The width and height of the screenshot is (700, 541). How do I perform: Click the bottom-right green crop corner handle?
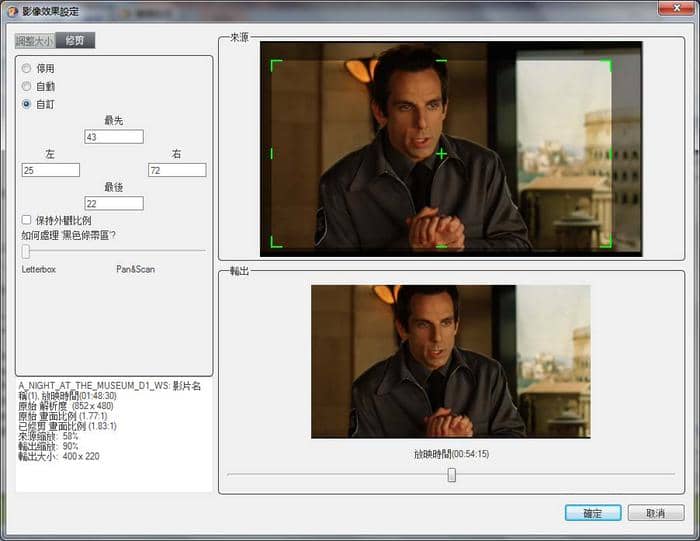[x=607, y=243]
